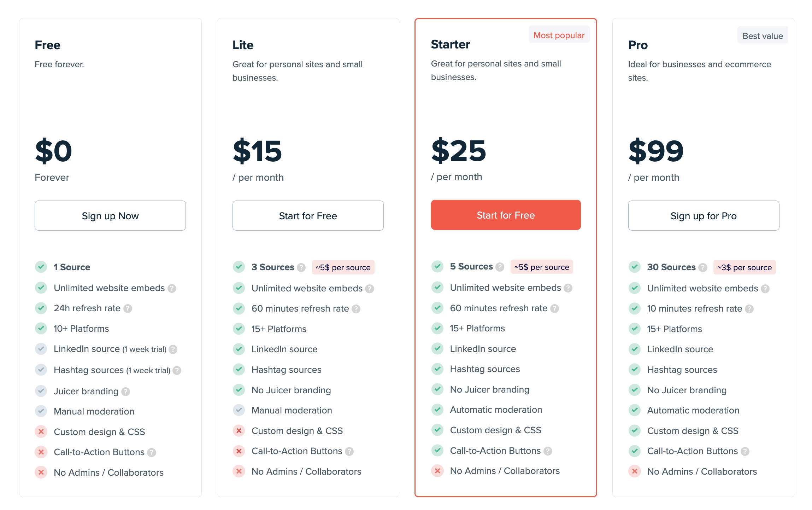Click the ~3$ per source tag on Pro plan
The width and height of the screenshot is (812, 510).
[x=744, y=267]
